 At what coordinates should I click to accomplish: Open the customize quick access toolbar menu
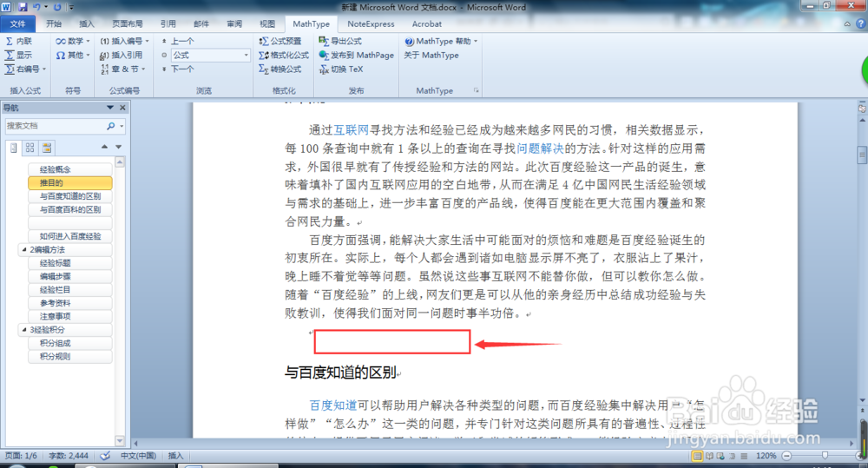point(71,7)
